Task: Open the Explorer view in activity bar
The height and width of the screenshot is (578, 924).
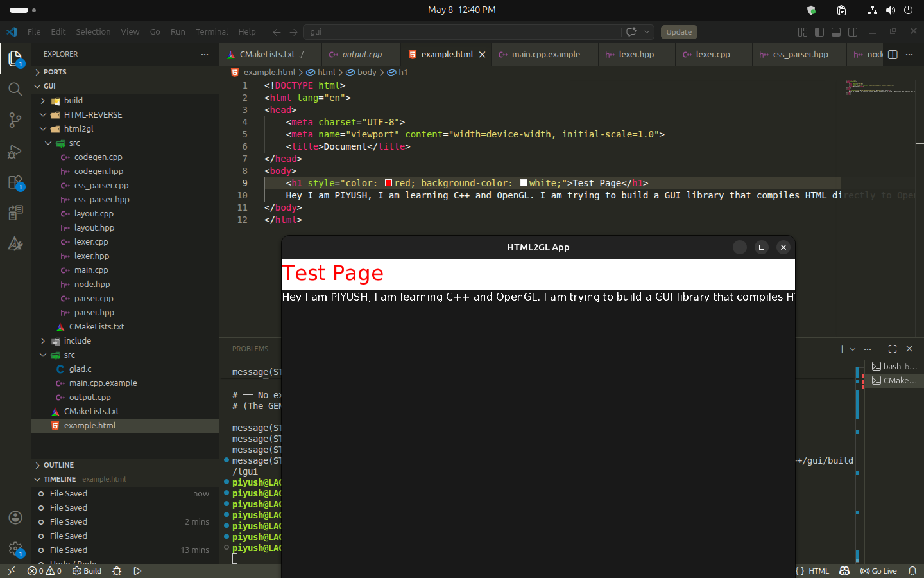Action: pos(15,58)
